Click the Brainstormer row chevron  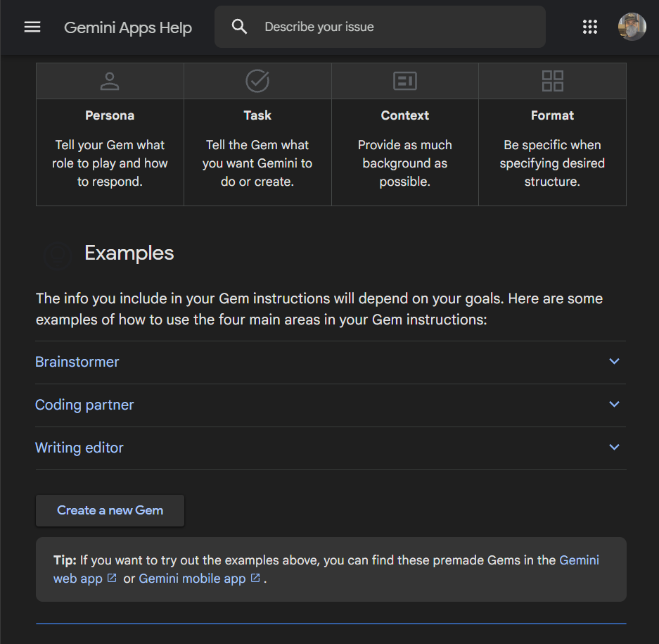coord(614,361)
